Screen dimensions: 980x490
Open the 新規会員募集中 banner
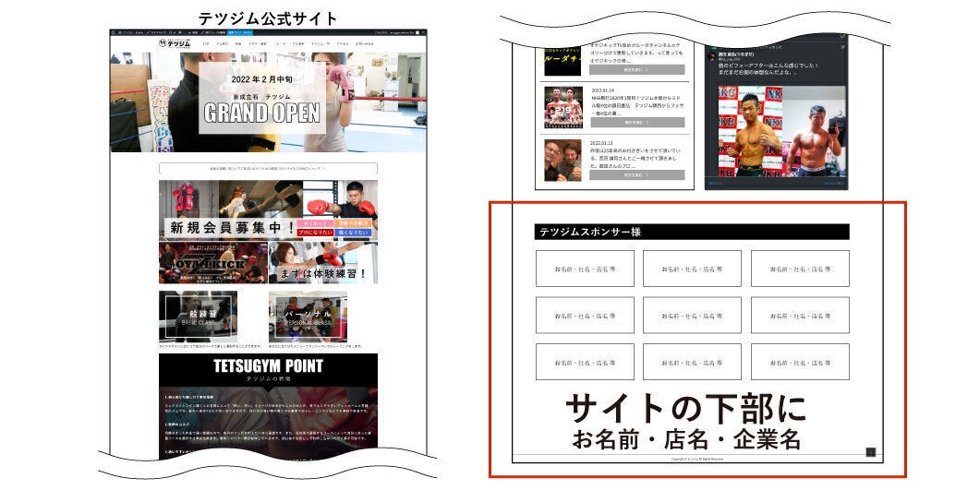232,227
